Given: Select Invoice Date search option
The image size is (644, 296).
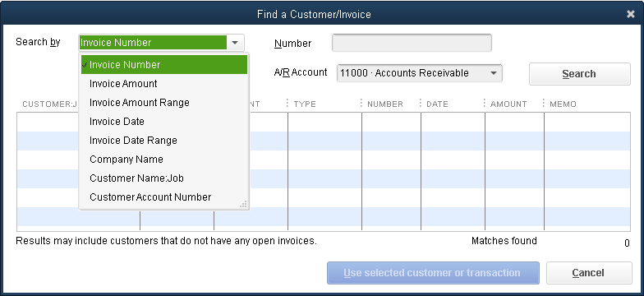Looking at the screenshot, I should [164, 122].
